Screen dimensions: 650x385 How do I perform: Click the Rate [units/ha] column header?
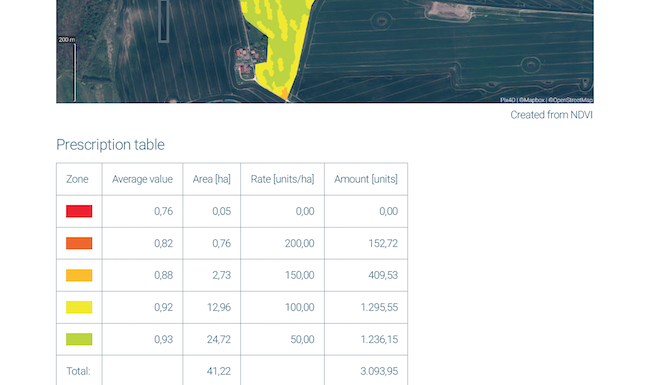pos(282,179)
